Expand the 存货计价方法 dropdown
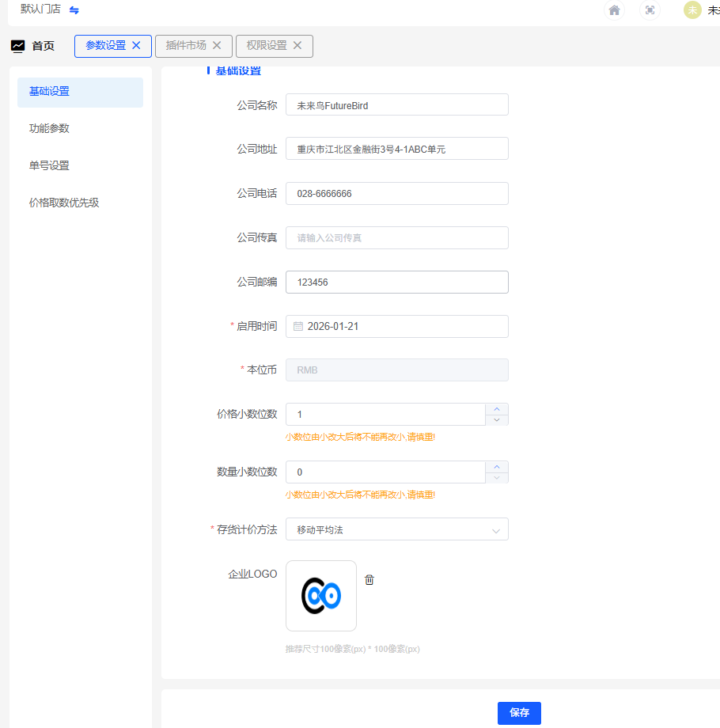This screenshot has width=720, height=728. [496, 530]
